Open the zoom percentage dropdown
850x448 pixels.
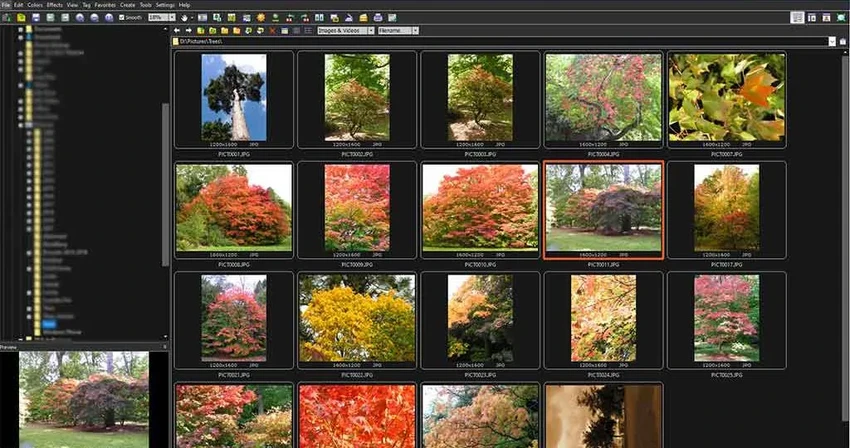tap(172, 17)
